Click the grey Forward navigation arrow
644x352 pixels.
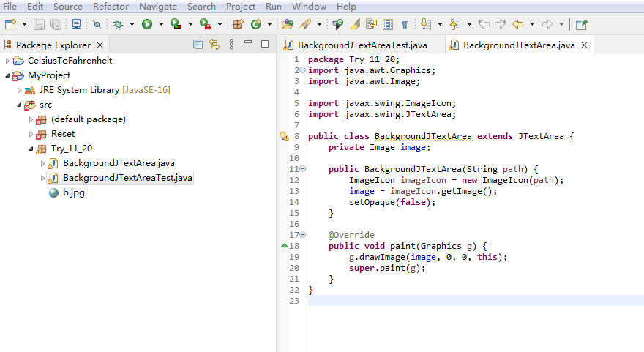pyautogui.click(x=547, y=24)
